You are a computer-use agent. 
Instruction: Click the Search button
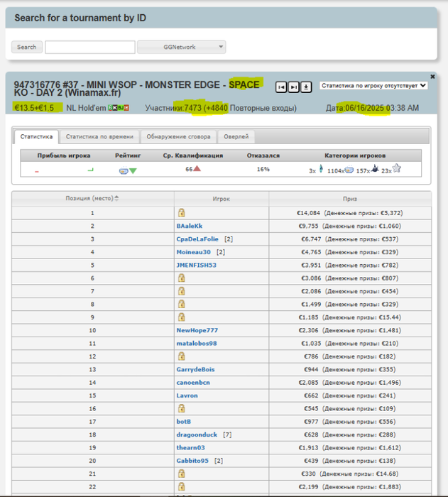(x=27, y=47)
